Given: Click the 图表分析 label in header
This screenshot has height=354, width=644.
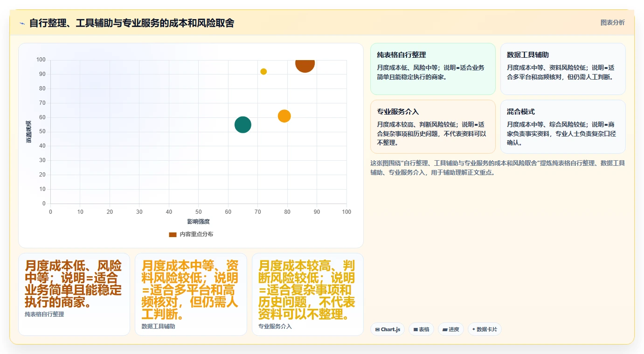Looking at the screenshot, I should [612, 22].
